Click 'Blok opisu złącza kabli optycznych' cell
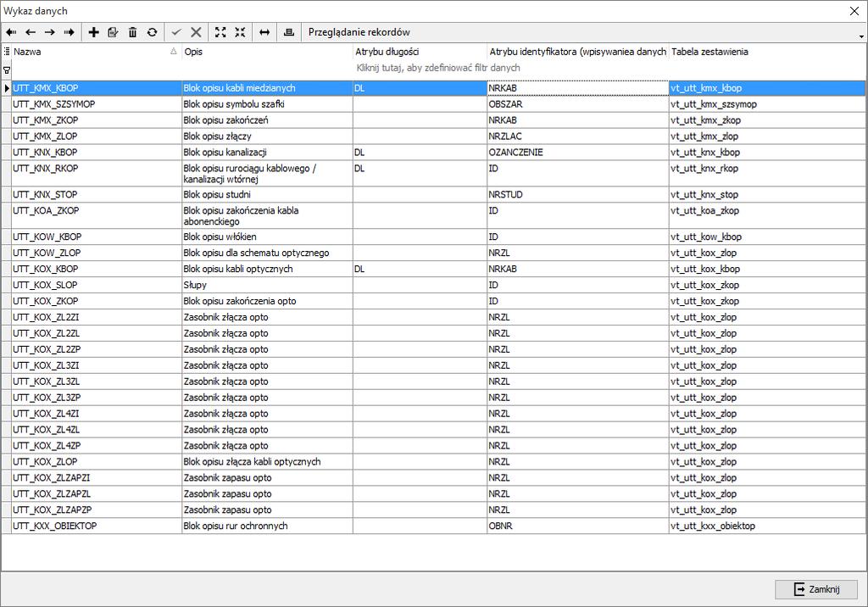Screen dimensions: 868x607 point(267,461)
